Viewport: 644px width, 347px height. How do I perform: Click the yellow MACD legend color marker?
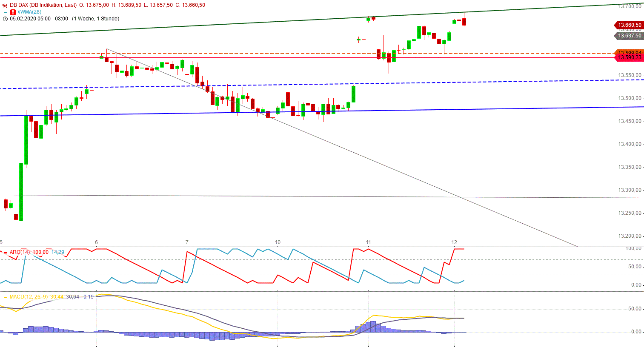click(x=5, y=297)
